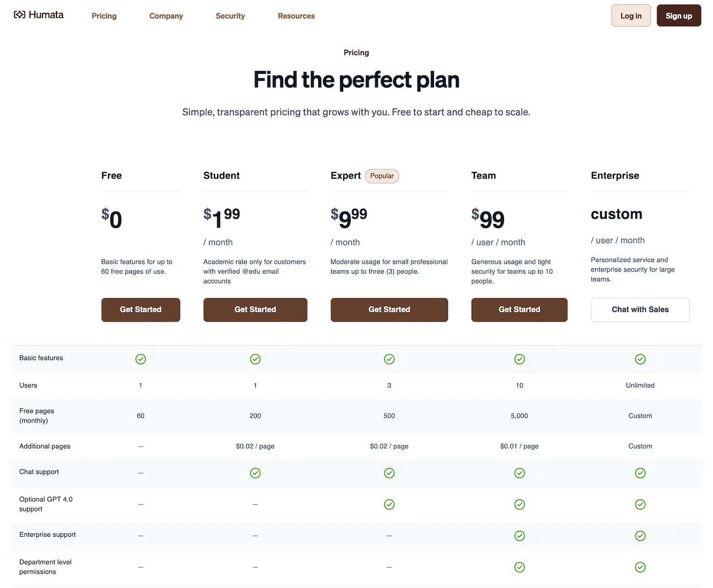Open the Resources navigation item
The image size is (713, 588).
296,16
